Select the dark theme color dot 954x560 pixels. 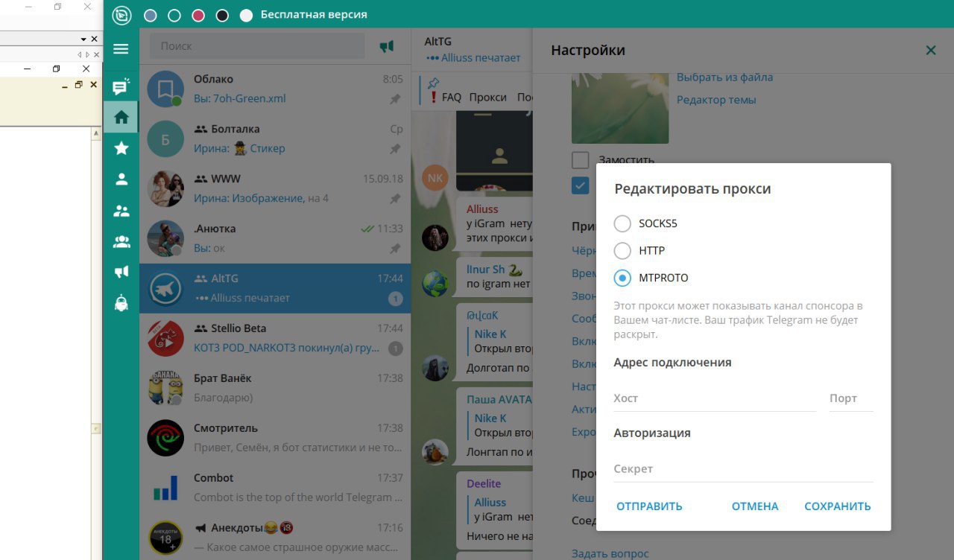click(x=222, y=15)
